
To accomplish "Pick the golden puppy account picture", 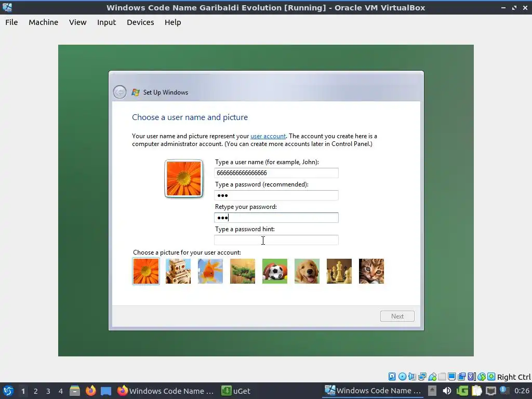I will [x=307, y=271].
